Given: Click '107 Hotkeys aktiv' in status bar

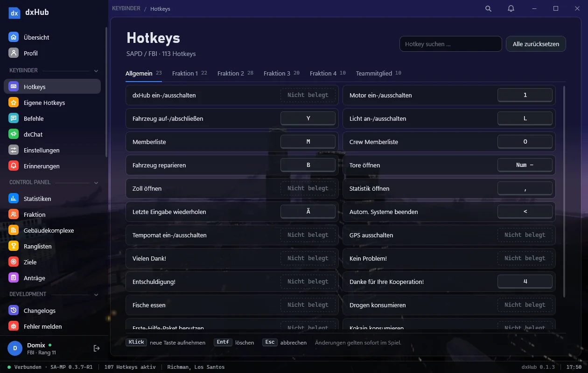Looking at the screenshot, I should point(130,367).
